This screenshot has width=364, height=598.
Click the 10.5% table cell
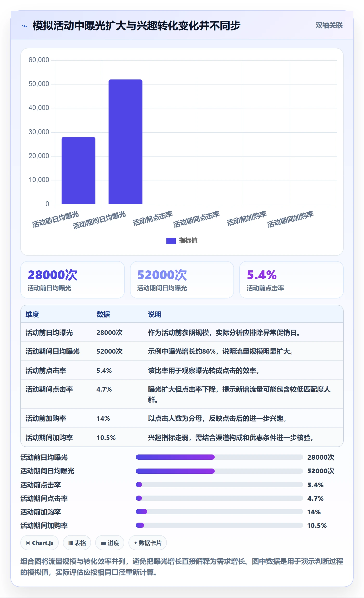pyautogui.click(x=106, y=438)
